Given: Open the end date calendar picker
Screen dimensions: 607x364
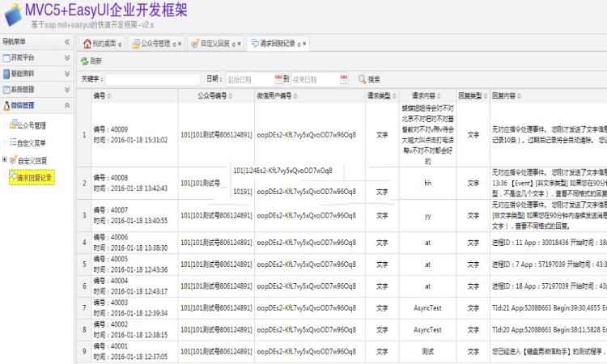Looking at the screenshot, I should click(345, 79).
